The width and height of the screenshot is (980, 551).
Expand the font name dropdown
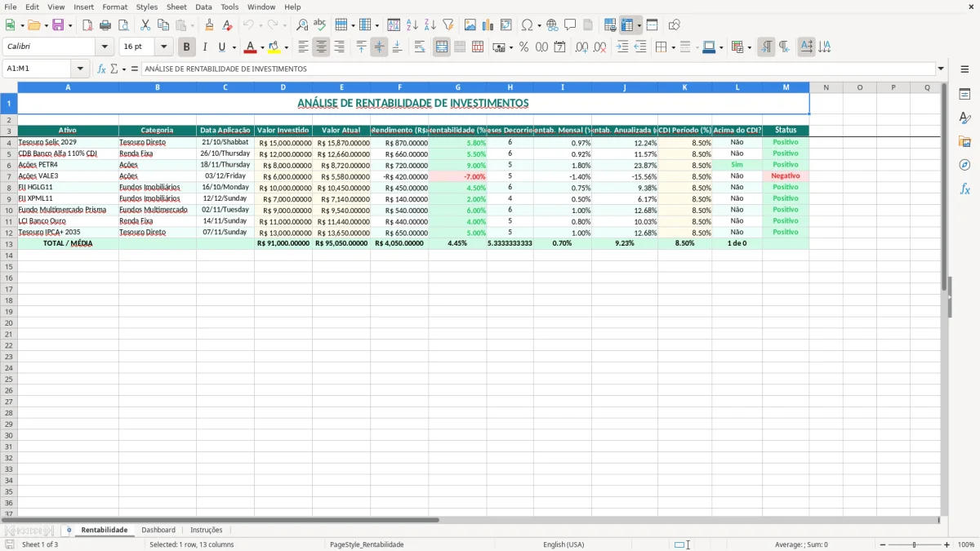coord(105,47)
